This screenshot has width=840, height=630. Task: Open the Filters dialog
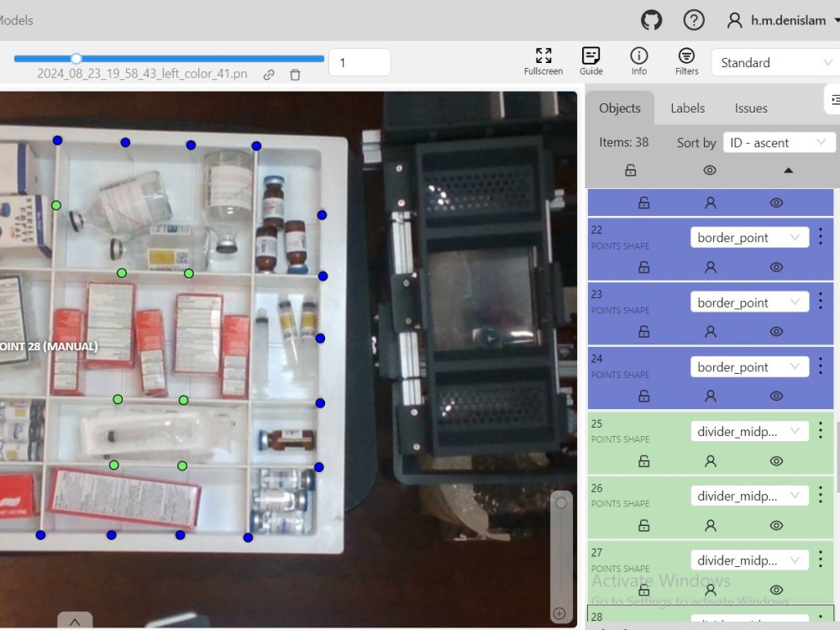[686, 61]
